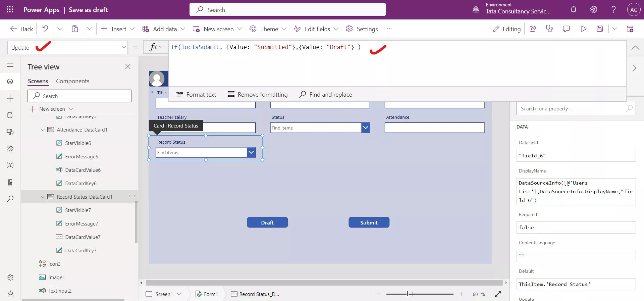Switch to the Components tab

72,81
